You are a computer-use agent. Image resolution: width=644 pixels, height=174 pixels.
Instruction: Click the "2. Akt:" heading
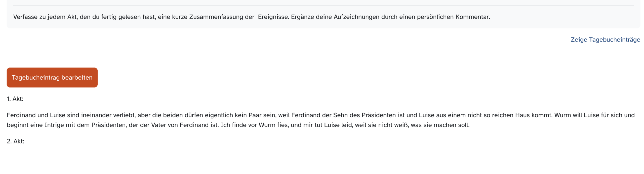15,141
